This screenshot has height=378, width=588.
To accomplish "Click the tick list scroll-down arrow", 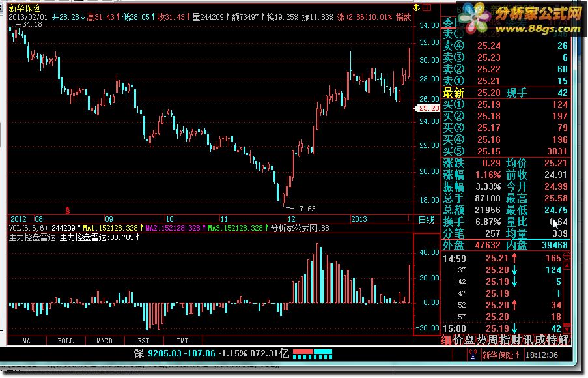I will (567, 328).
